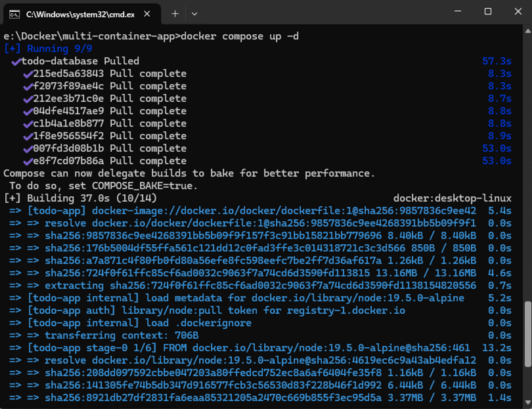Image resolution: width=532 pixels, height=409 pixels.
Task: Close the terminal window
Action: click(x=518, y=12)
